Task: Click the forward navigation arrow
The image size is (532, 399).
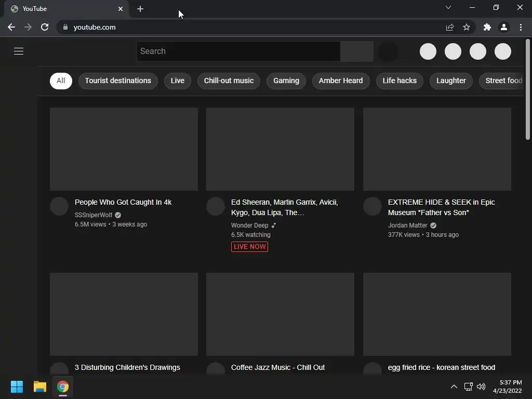Action: point(28,27)
